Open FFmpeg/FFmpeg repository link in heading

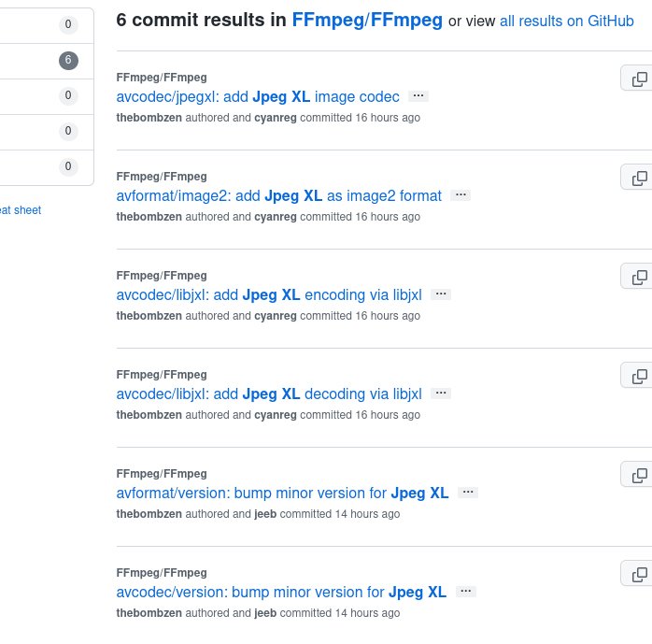point(366,20)
